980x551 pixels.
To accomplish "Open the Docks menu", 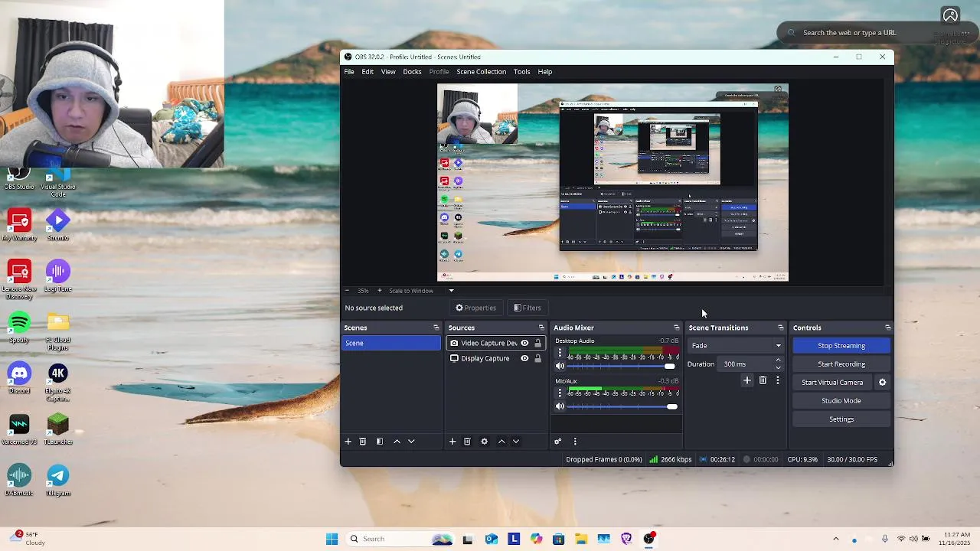I will click(412, 72).
